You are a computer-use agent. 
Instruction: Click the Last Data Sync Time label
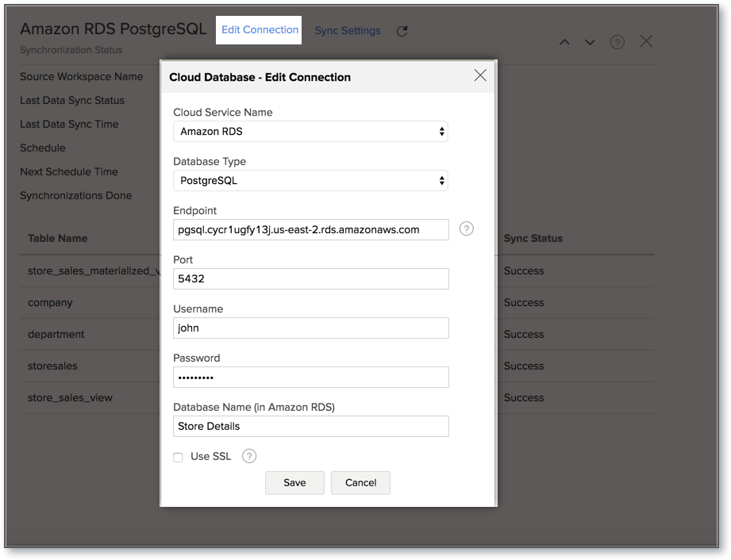click(69, 124)
